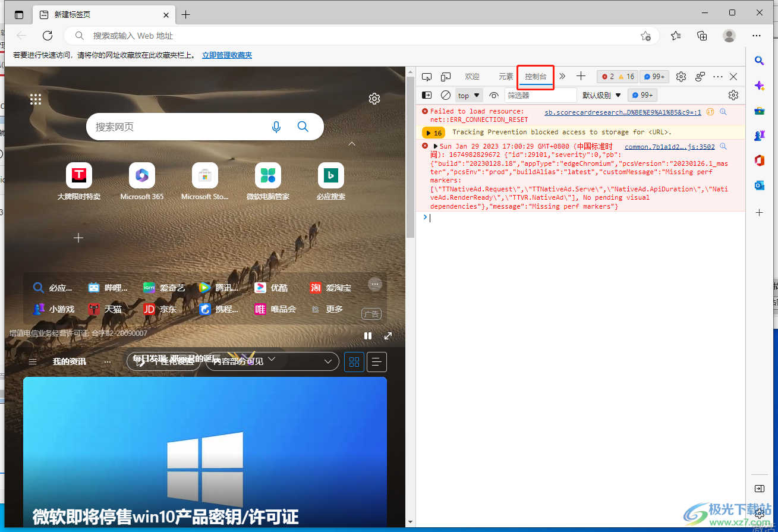Show more DevTools tabs chevron
Image resolution: width=778 pixels, height=532 pixels.
click(x=562, y=76)
